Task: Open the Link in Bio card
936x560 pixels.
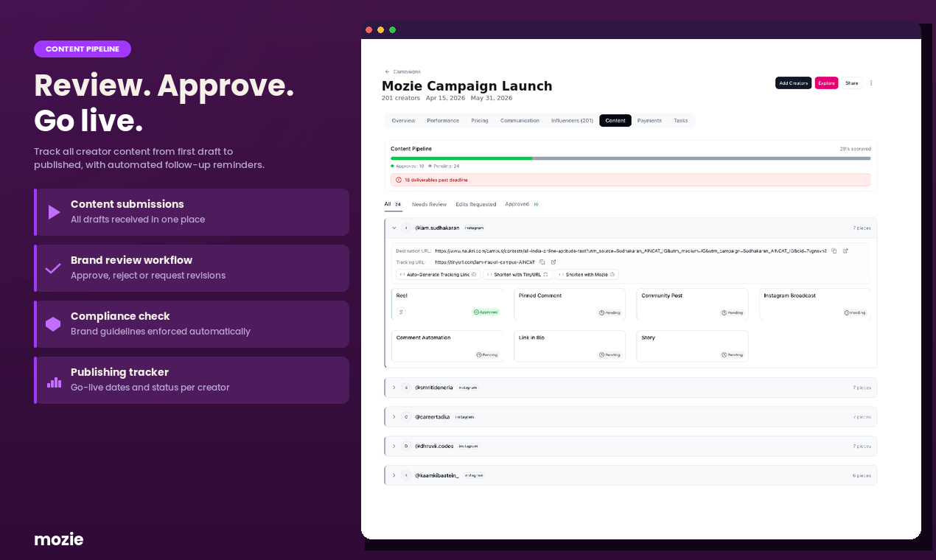Action: (x=570, y=346)
